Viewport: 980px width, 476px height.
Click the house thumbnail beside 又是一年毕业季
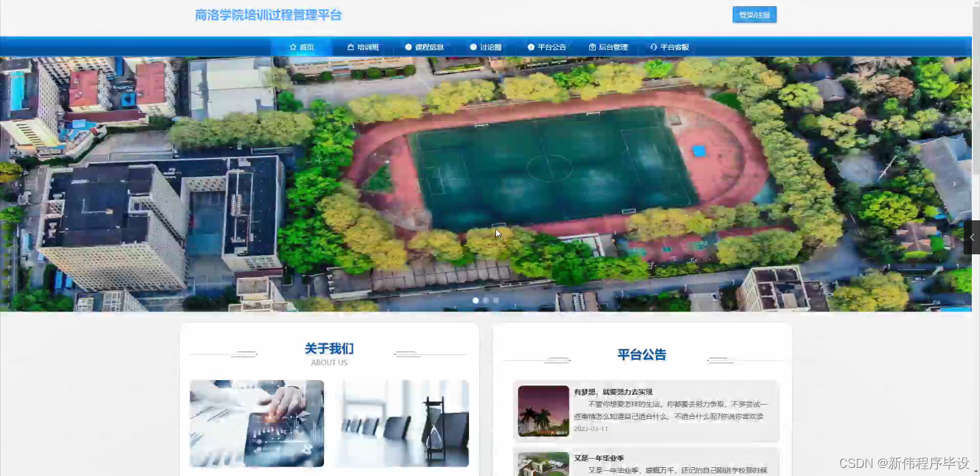coord(543,464)
